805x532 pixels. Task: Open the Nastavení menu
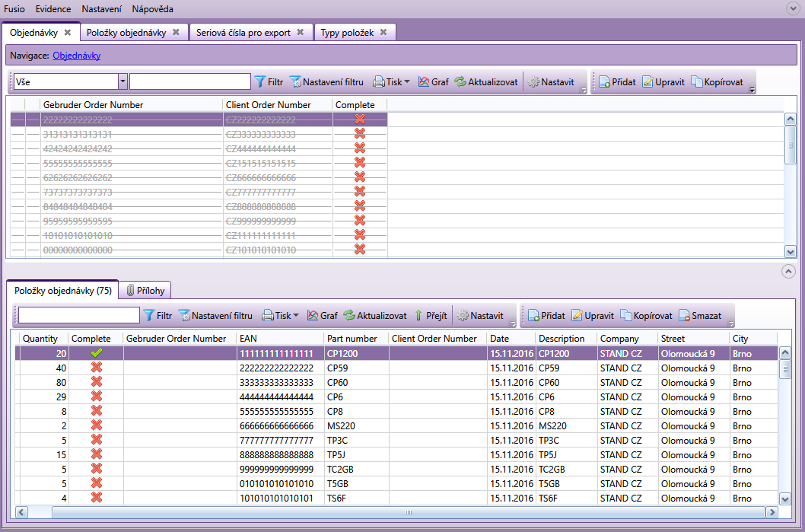tap(102, 9)
